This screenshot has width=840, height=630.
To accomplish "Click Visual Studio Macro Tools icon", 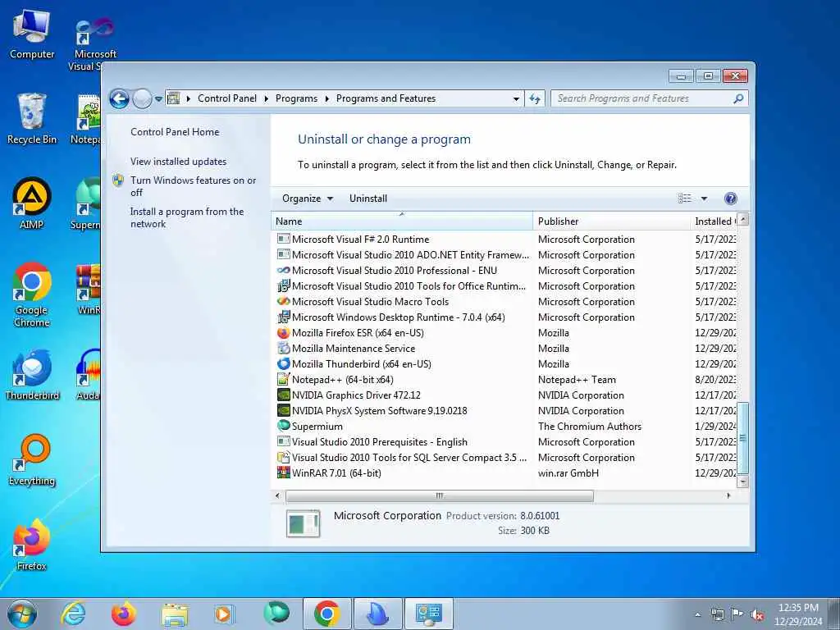I will 283,302.
